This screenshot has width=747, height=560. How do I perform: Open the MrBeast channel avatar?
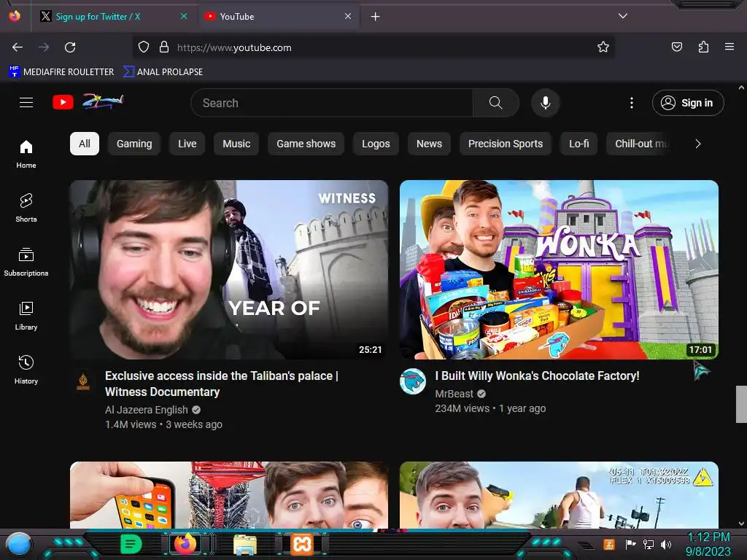(x=413, y=381)
